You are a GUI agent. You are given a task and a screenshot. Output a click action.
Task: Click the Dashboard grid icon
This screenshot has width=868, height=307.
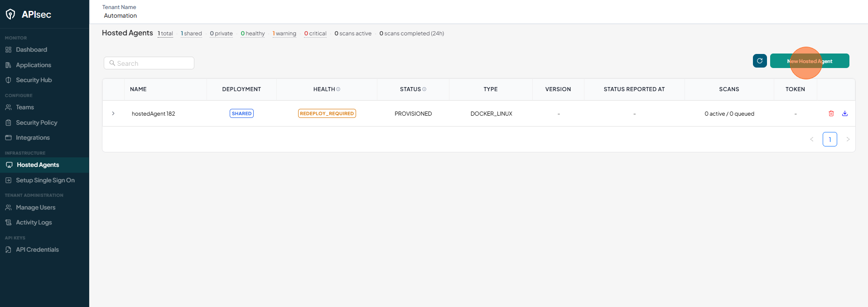8,49
